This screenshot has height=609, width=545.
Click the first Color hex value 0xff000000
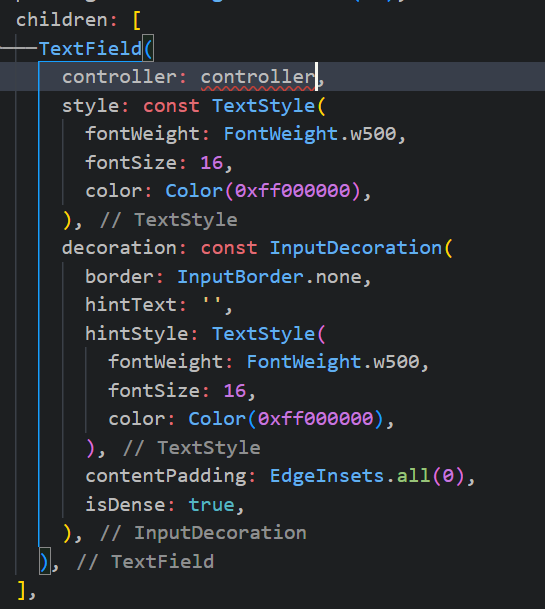click(293, 191)
